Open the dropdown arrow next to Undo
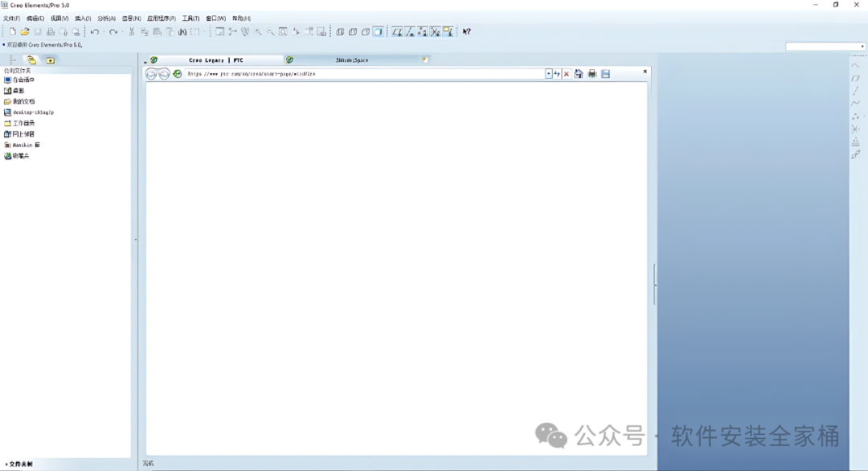 tap(104, 31)
